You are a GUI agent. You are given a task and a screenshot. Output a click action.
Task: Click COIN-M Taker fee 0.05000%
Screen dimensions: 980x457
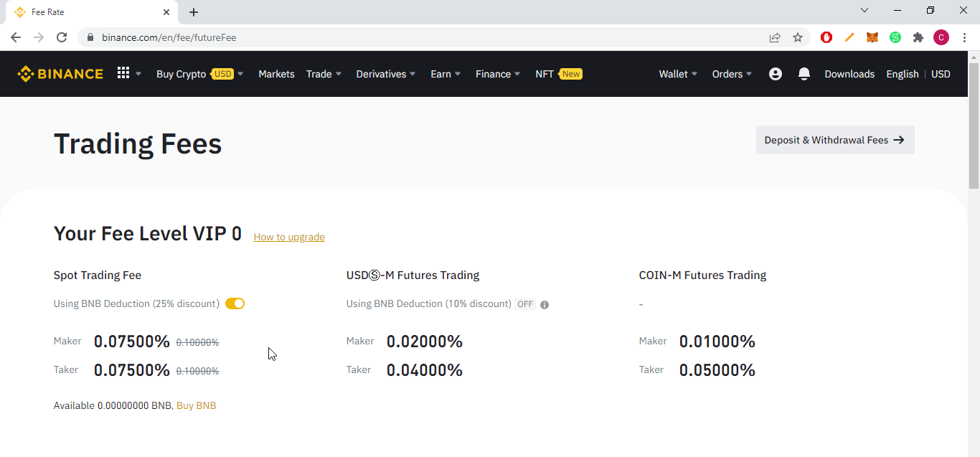click(717, 370)
